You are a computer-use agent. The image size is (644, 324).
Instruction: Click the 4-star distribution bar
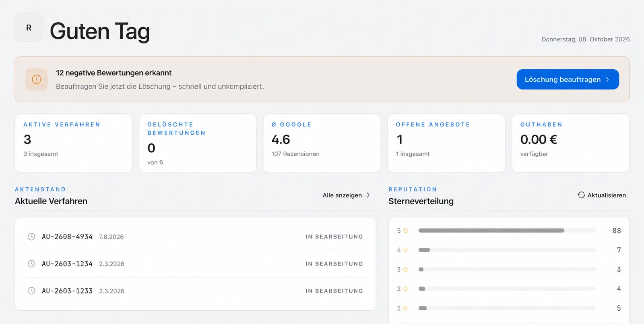coord(507,250)
